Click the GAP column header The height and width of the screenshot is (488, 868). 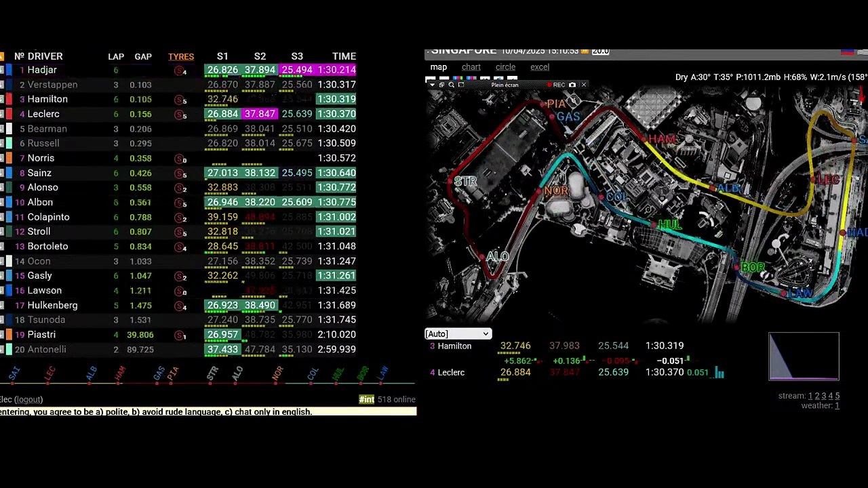coord(143,56)
